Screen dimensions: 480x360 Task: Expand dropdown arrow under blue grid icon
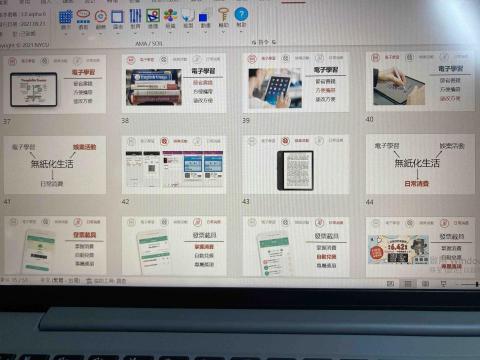(x=66, y=34)
